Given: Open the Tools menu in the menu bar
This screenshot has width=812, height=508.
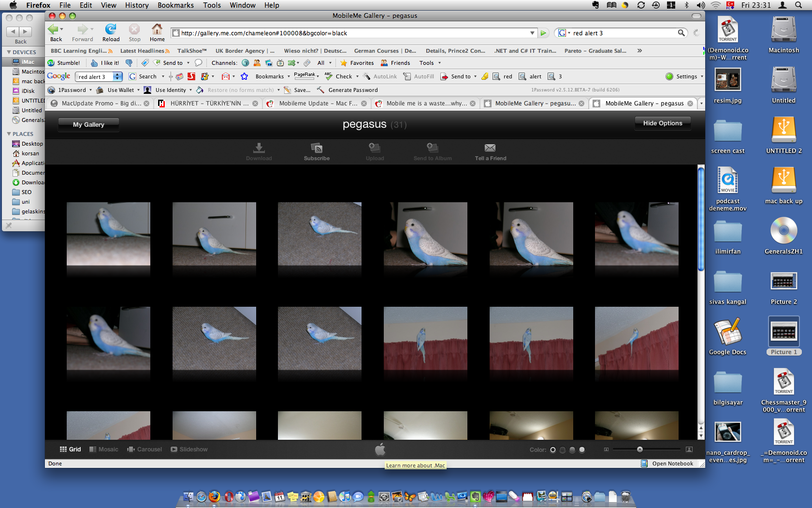Looking at the screenshot, I should pos(212,5).
